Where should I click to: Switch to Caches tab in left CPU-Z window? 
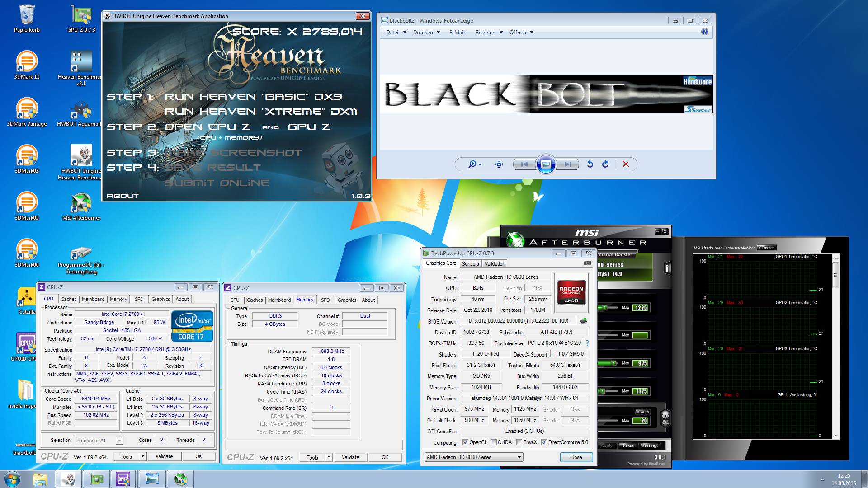69,299
